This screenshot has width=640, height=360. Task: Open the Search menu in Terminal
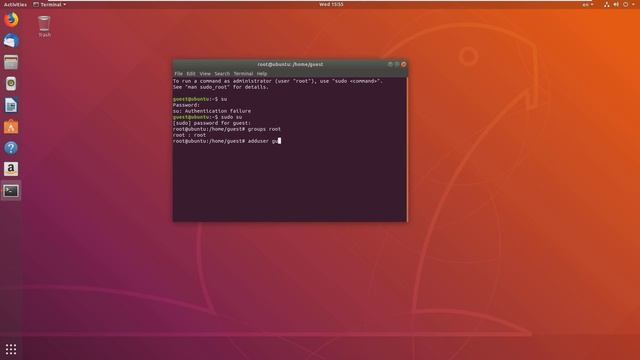(x=222, y=74)
